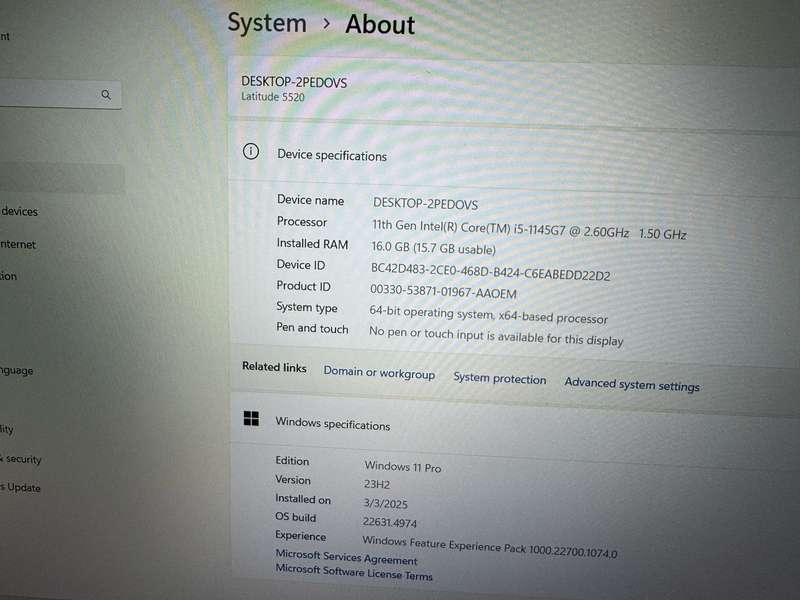This screenshot has height=600, width=800.
Task: Open Advanced system settings link
Action: pos(632,385)
